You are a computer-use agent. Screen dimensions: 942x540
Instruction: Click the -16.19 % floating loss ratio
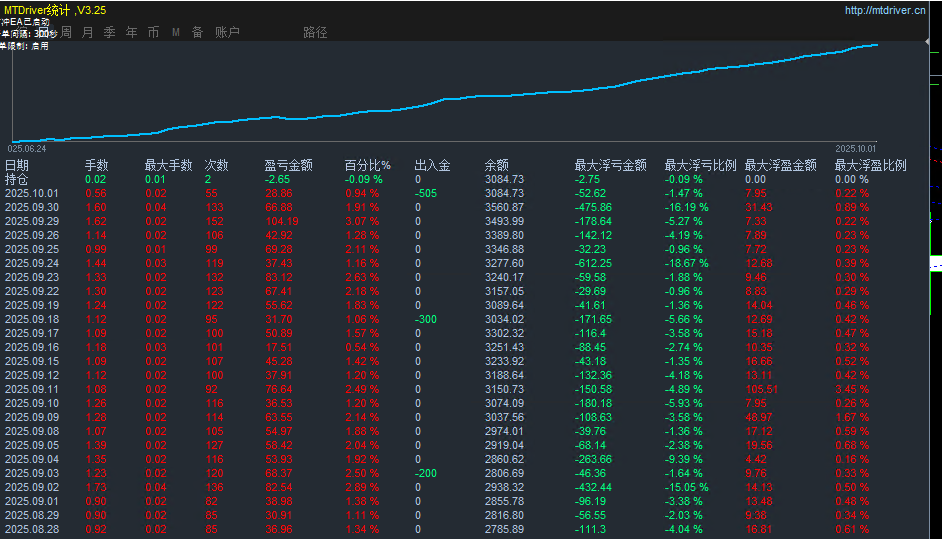click(x=687, y=207)
